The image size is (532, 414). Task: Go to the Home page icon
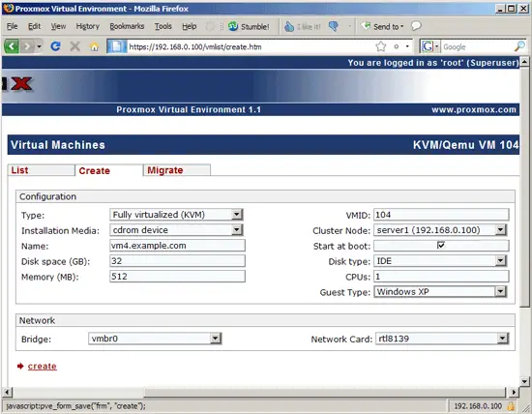point(95,46)
